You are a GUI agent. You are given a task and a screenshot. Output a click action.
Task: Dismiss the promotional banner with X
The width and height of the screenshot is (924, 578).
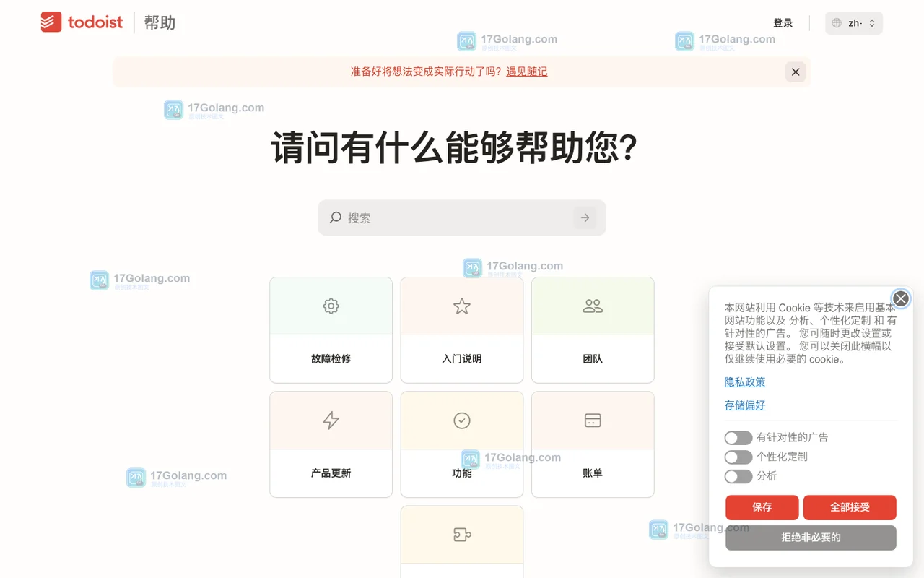(796, 72)
